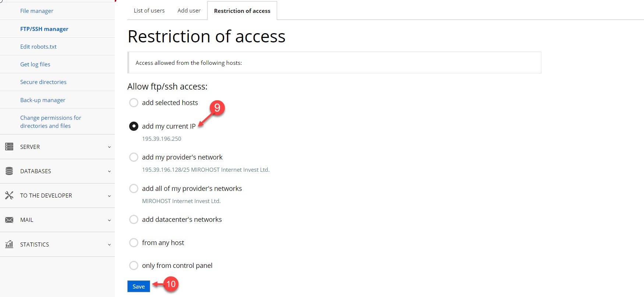Select 'from any host' radio button
The image size is (644, 297).
134,243
